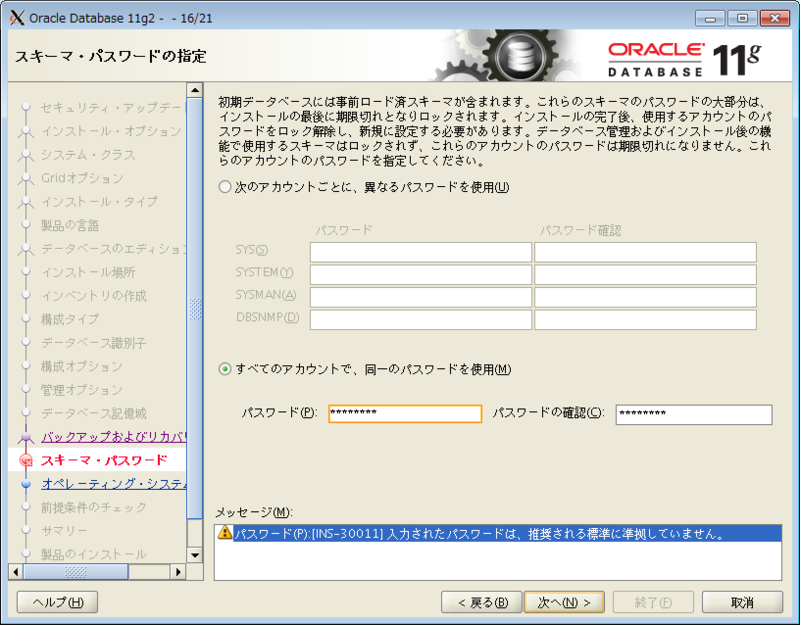
Task: Click the パスワード(P) input field
Action: (x=404, y=413)
